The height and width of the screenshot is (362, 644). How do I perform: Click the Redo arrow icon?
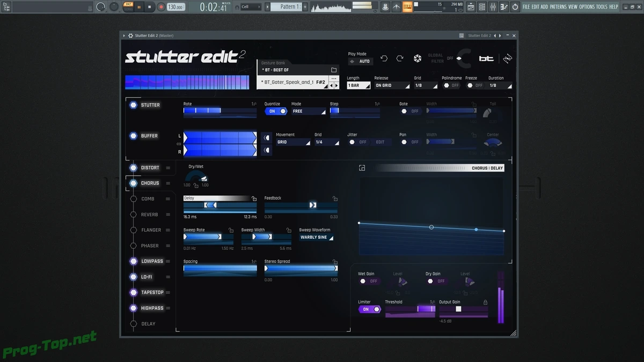pos(400,58)
